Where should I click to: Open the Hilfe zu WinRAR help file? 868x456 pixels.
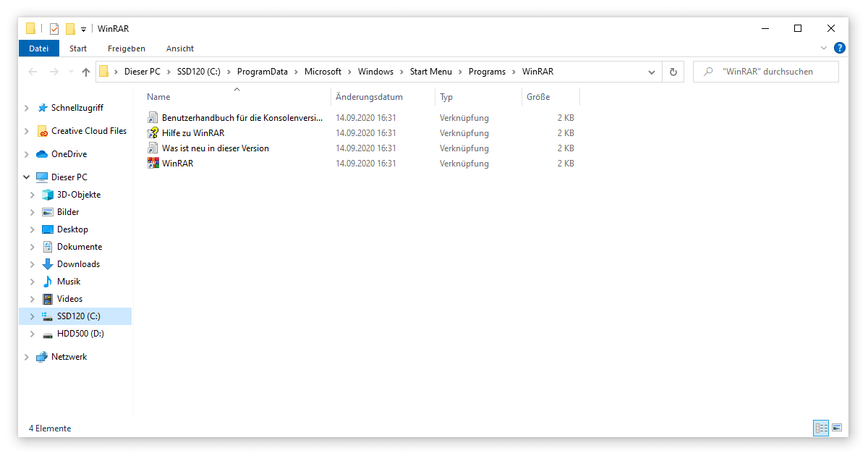click(x=192, y=132)
